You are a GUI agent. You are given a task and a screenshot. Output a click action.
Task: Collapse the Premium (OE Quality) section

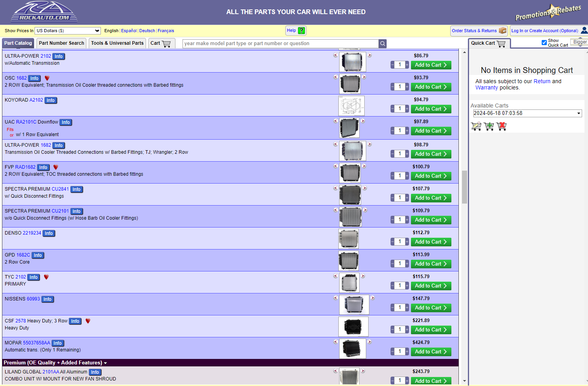coord(105,363)
